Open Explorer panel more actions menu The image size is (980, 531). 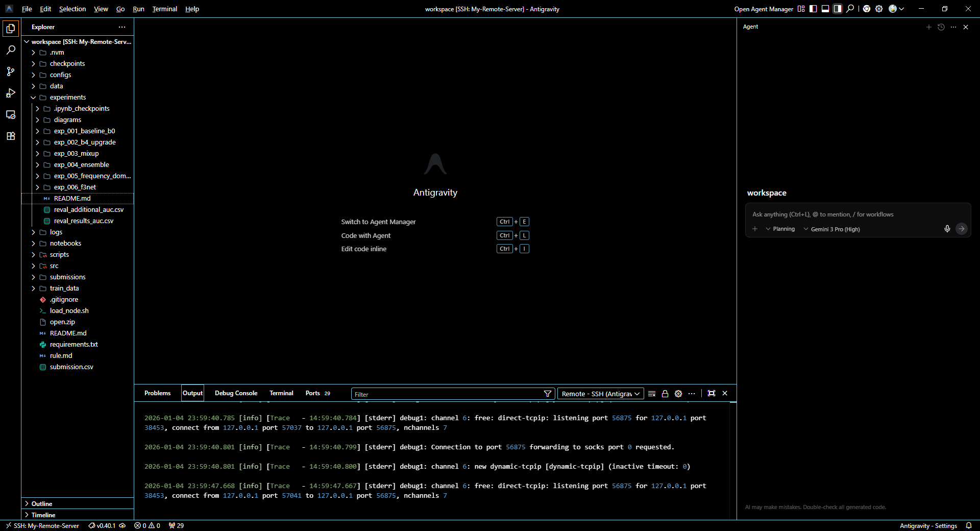(x=122, y=27)
